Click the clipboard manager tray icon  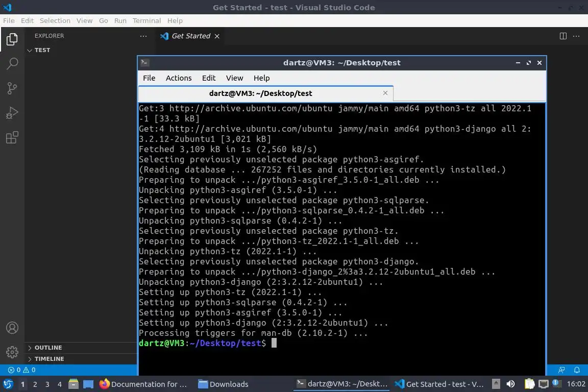[529, 384]
